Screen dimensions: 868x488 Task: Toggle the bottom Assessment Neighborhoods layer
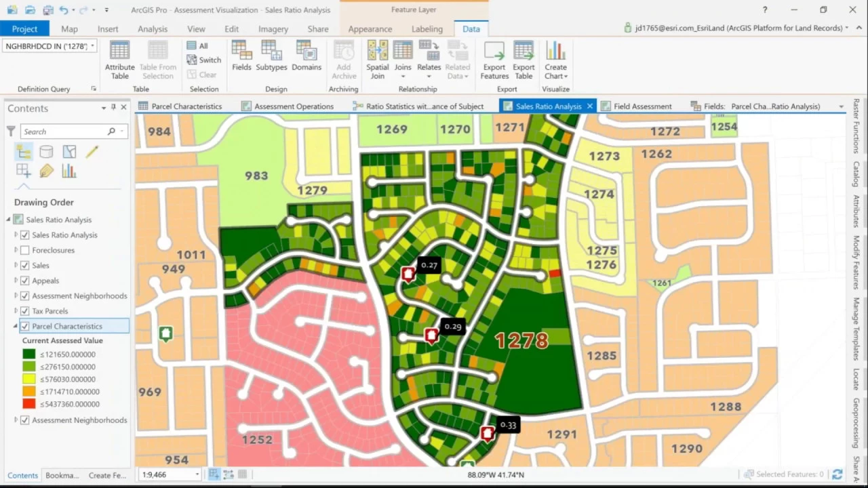(x=25, y=420)
